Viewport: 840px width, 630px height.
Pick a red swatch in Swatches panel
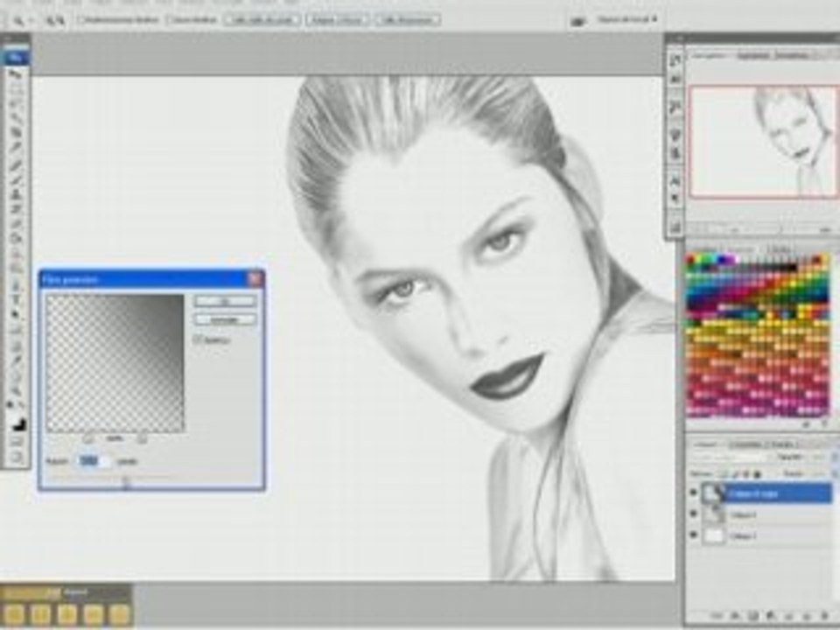(691, 261)
